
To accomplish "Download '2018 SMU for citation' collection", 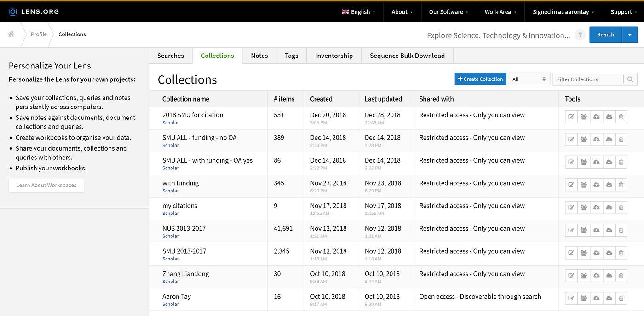I will click(609, 117).
